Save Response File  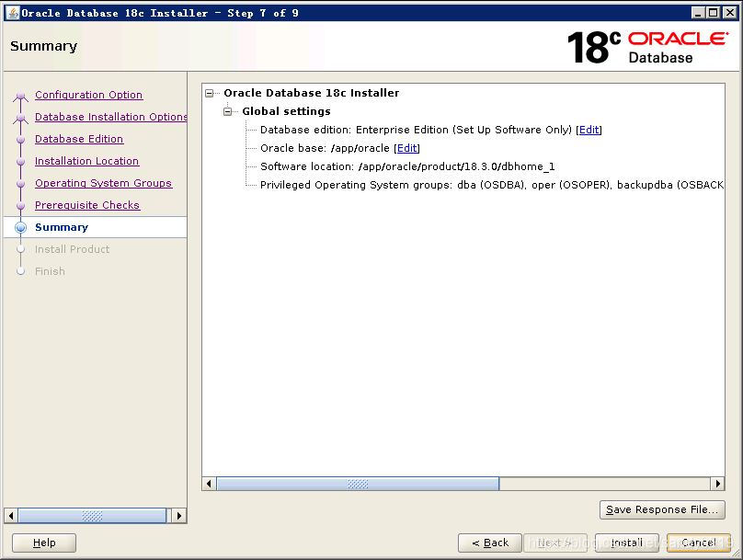pyautogui.click(x=662, y=509)
